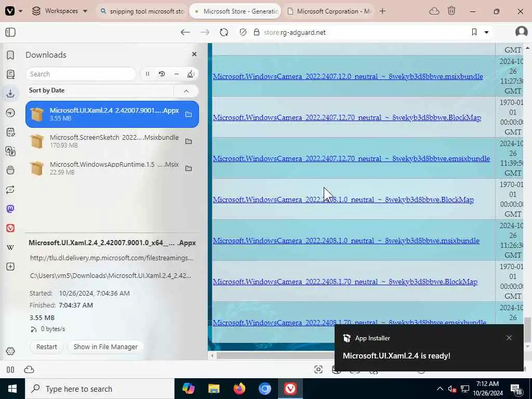The width and height of the screenshot is (532, 399).
Task: Select the Microsoft.ScreenSketch Msixbundle download
Action: pos(112,141)
